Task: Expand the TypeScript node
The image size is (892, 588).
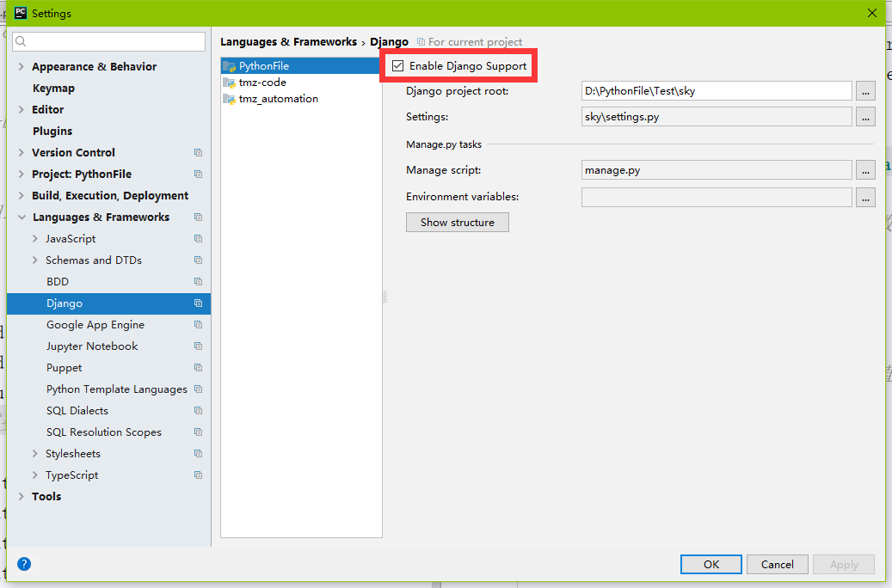Action: (34, 475)
